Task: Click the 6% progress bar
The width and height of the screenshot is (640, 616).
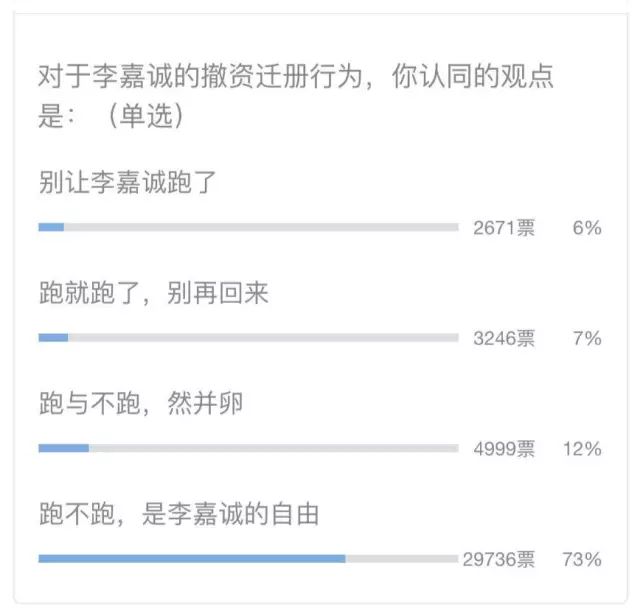Action: [249, 227]
